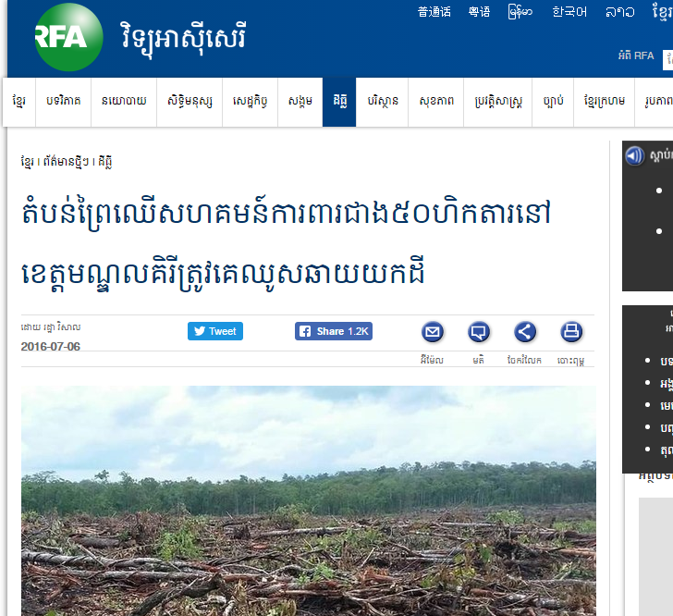Click the RFA green globe logo

(68, 38)
